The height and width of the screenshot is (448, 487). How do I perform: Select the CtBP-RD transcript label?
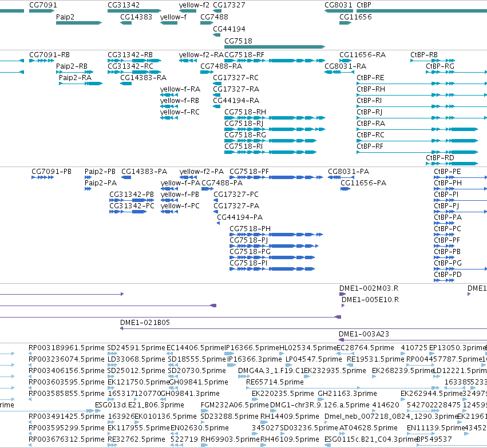point(440,158)
